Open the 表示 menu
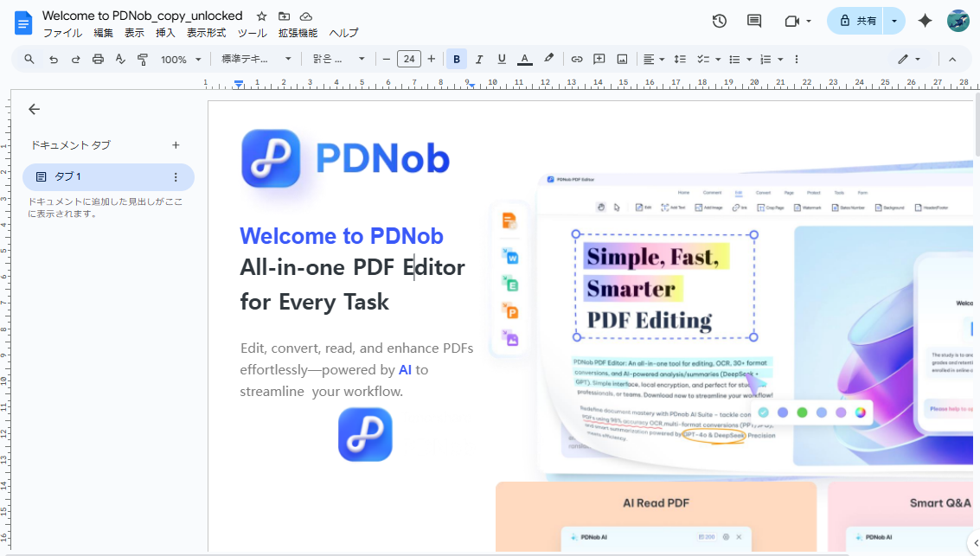 [134, 33]
